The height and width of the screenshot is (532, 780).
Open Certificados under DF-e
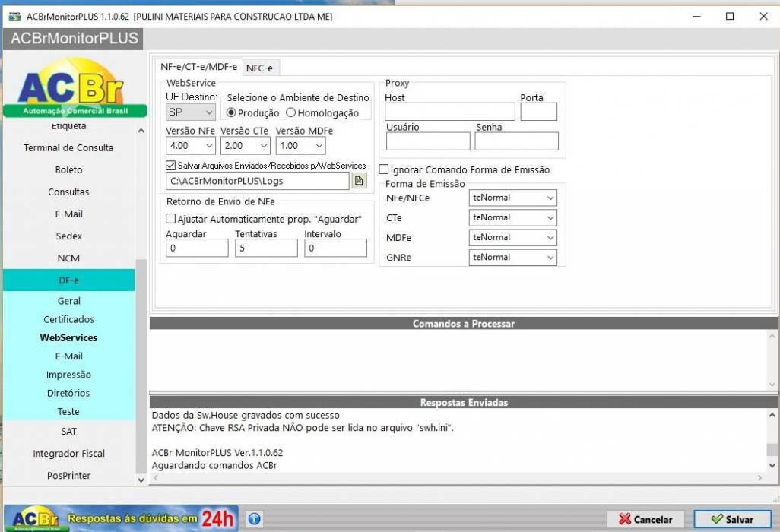coord(68,319)
